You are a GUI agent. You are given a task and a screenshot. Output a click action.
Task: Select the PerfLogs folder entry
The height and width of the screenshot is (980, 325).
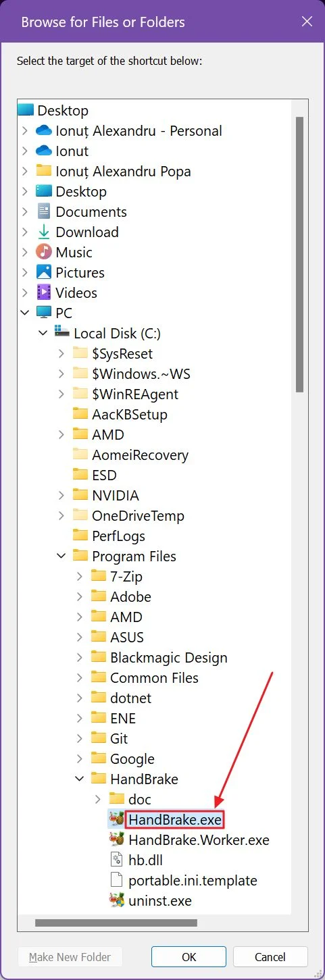[109, 536]
